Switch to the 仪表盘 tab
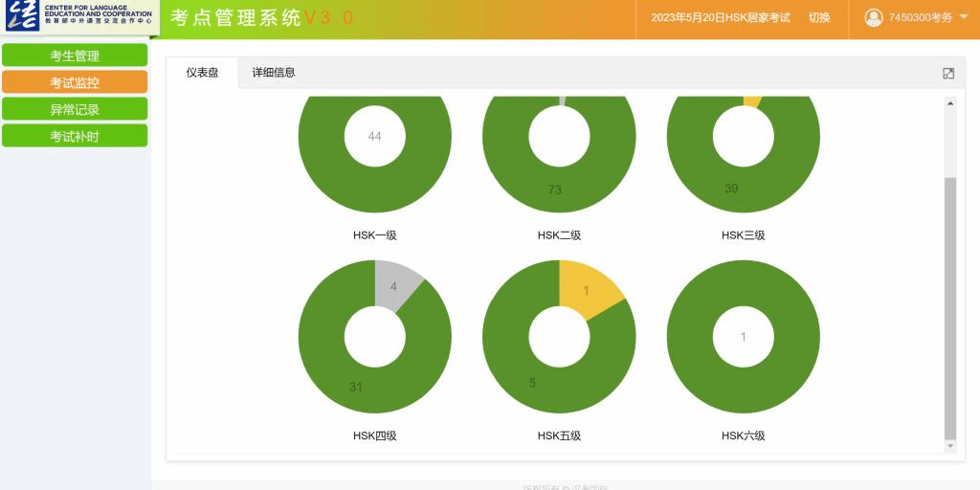This screenshot has height=490, width=980. 203,73
